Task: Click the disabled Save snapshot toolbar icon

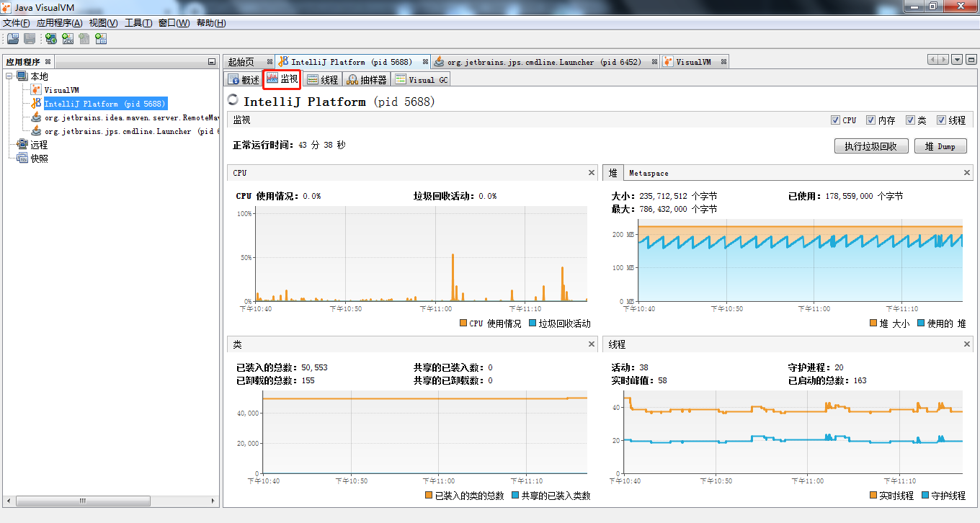Action: (x=30, y=39)
